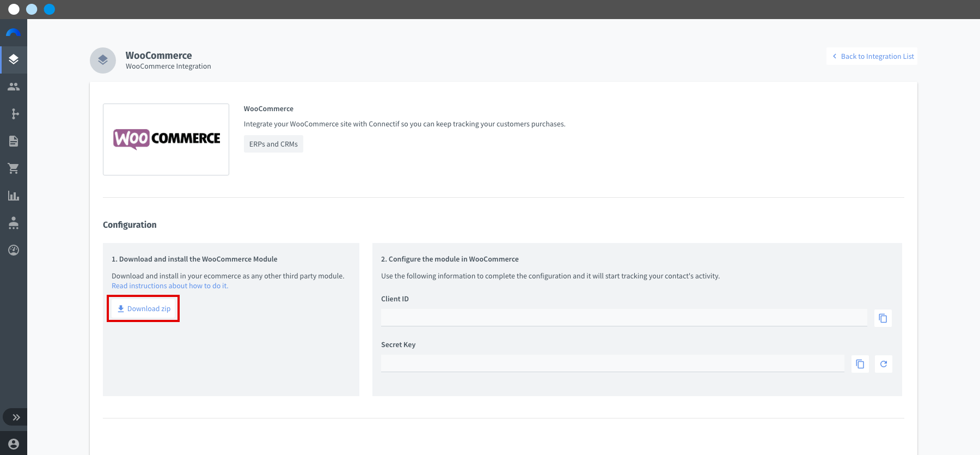Open the person-with-dots icon in sidebar
Screen dimensions: 980x455
pyautogui.click(x=14, y=223)
